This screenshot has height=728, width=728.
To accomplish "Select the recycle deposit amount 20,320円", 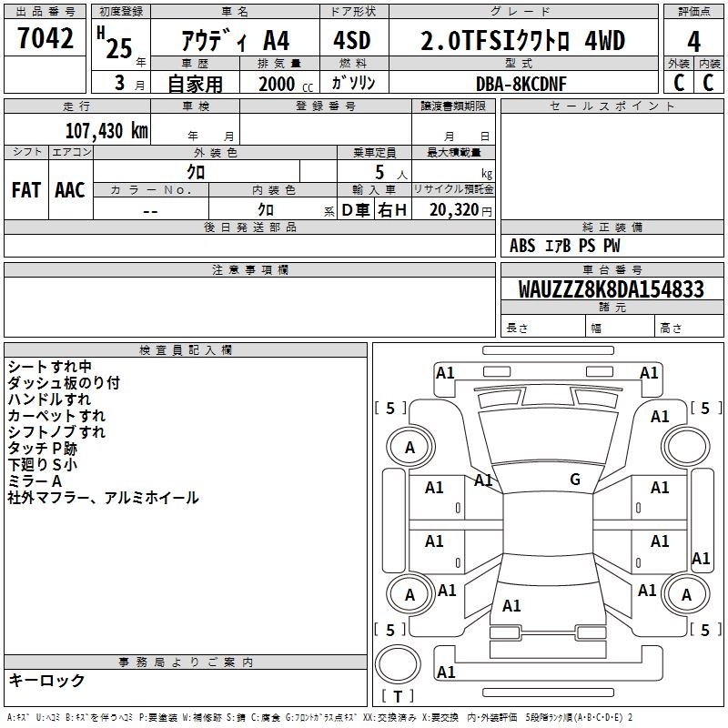I will point(460,210).
